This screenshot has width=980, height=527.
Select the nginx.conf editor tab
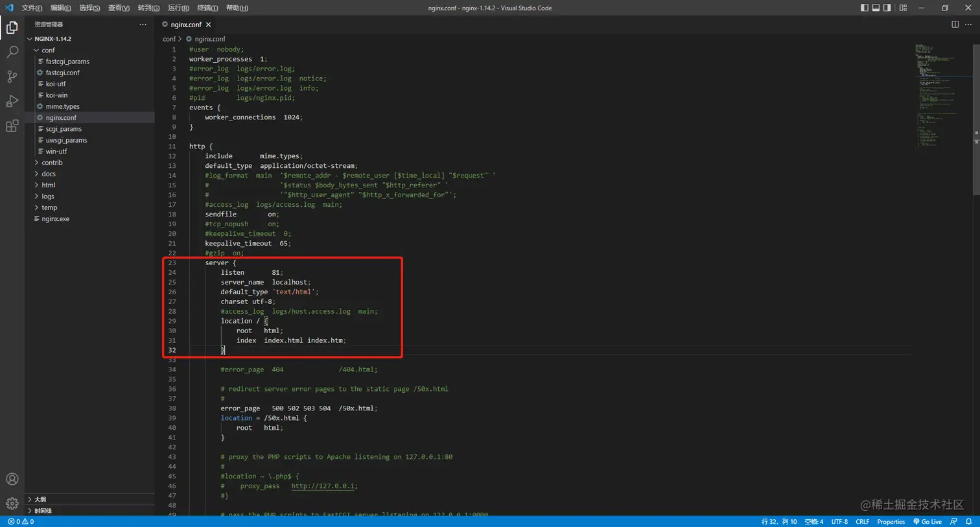coord(186,25)
